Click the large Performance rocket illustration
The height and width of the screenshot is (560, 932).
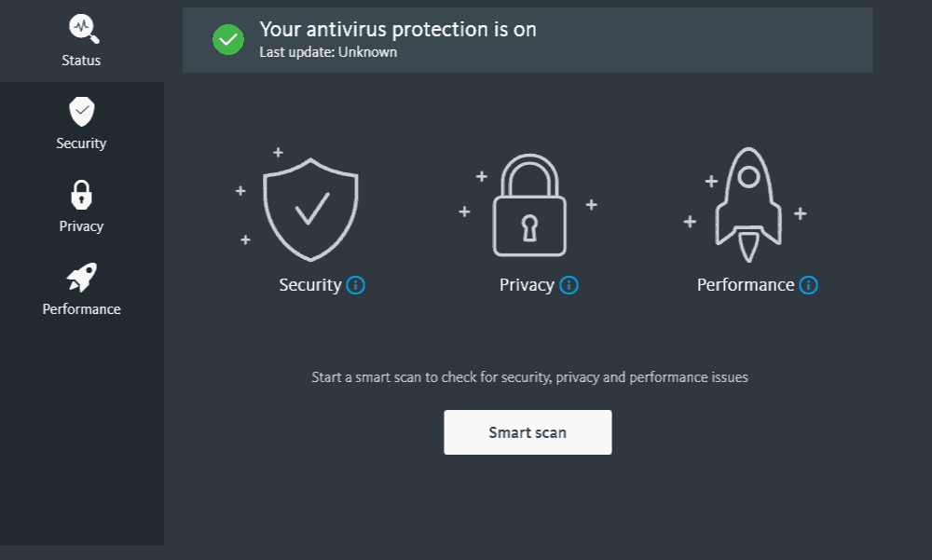[748, 204]
